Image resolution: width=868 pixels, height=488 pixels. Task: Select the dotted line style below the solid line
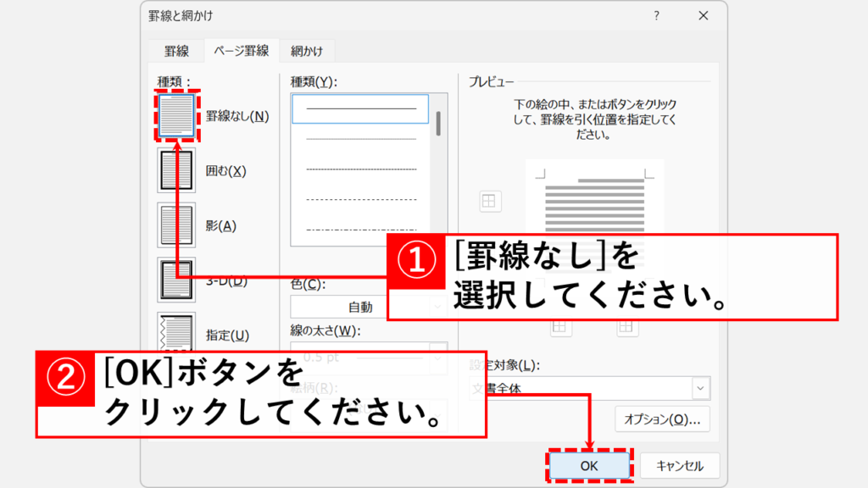361,138
